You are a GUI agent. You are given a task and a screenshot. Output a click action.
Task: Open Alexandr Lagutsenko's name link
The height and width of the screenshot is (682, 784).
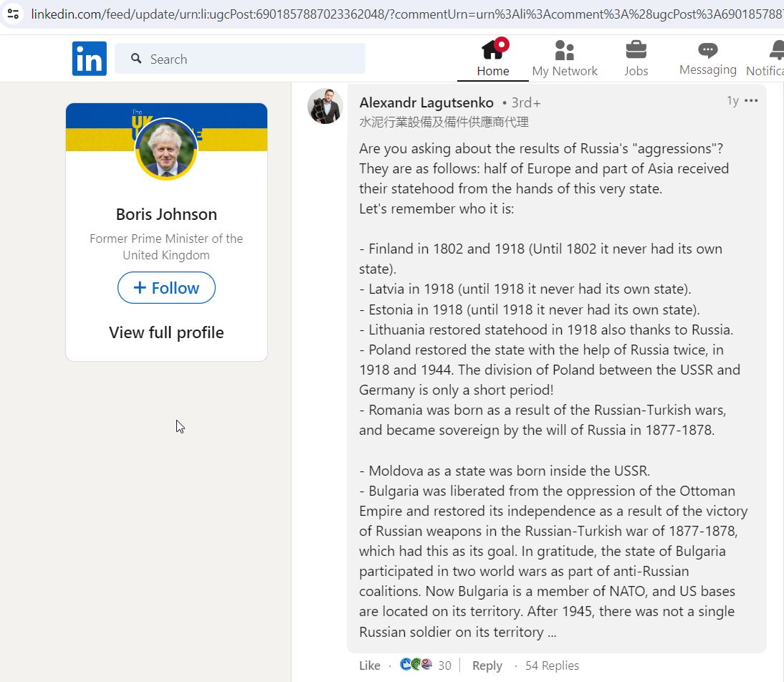click(x=426, y=102)
